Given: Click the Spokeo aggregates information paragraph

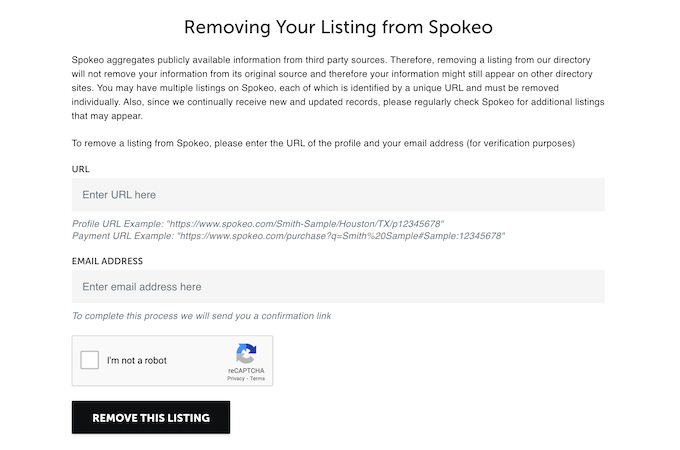Looking at the screenshot, I should tap(338, 88).
